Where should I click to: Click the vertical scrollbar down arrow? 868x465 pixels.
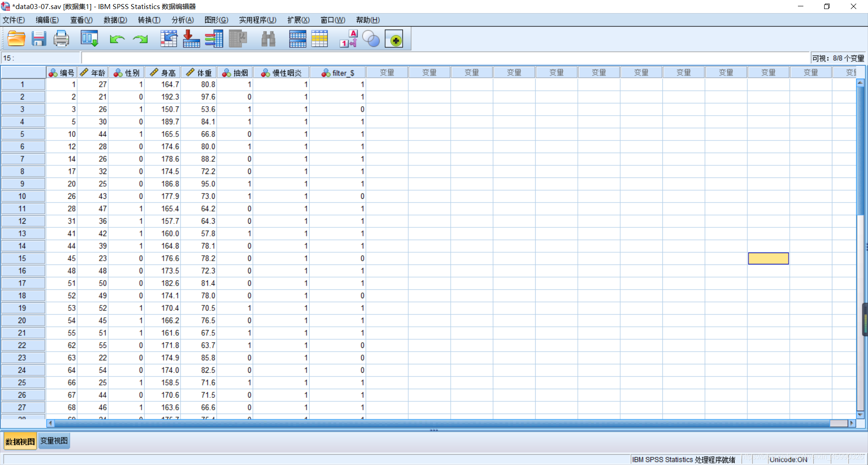point(860,414)
